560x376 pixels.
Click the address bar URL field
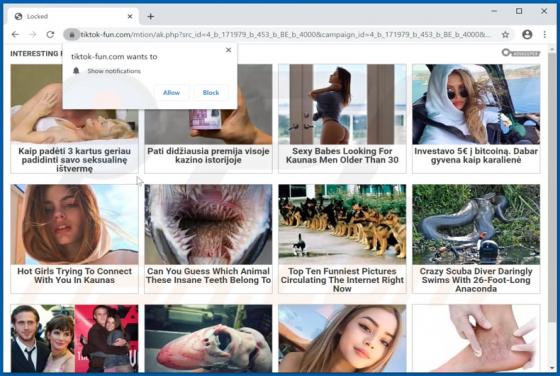pyautogui.click(x=286, y=35)
